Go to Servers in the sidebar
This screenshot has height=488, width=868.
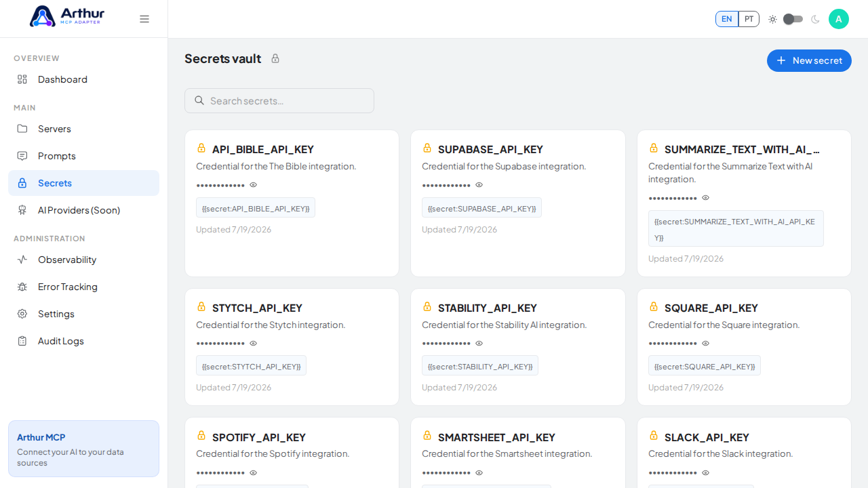(x=83, y=129)
